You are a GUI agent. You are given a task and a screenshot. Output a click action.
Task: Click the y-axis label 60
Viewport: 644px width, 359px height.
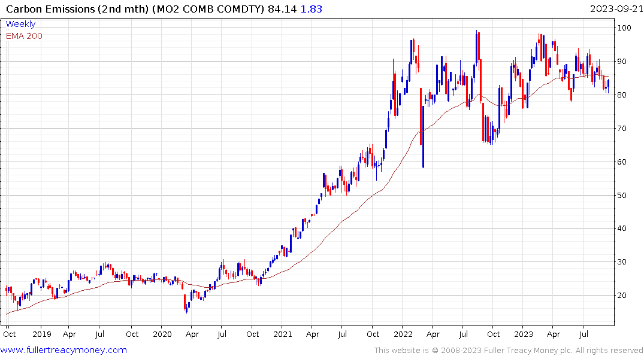pos(622,162)
